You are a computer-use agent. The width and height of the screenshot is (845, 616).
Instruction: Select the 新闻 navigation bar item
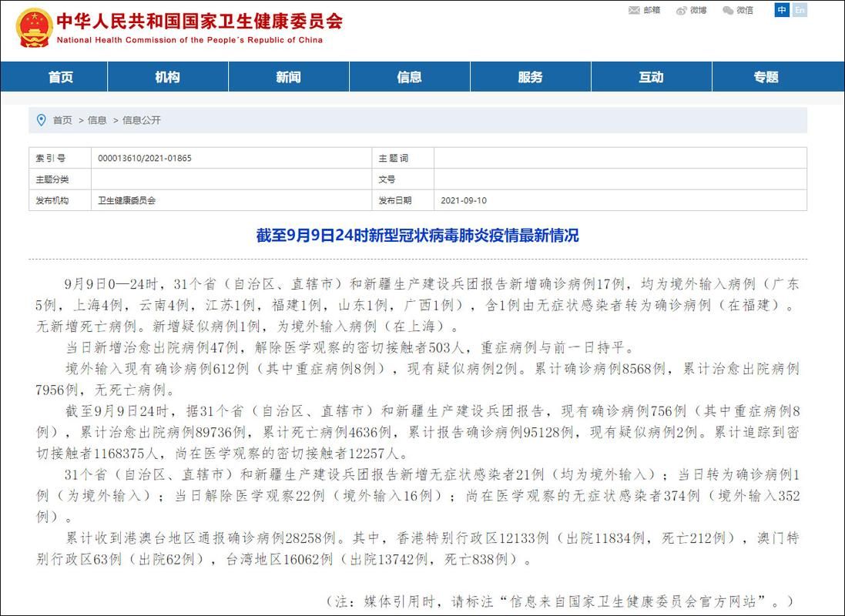(x=288, y=77)
